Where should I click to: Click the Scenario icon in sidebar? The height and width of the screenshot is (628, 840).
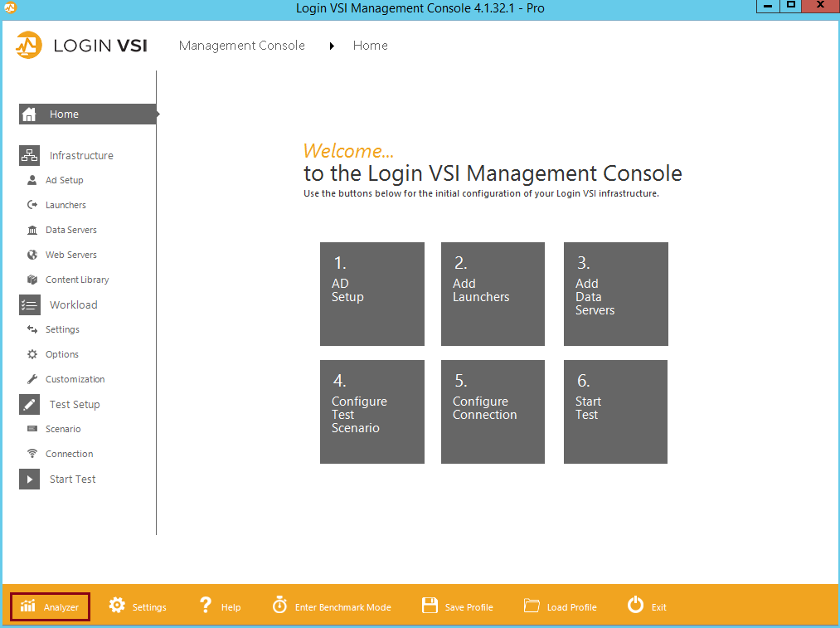[32, 429]
